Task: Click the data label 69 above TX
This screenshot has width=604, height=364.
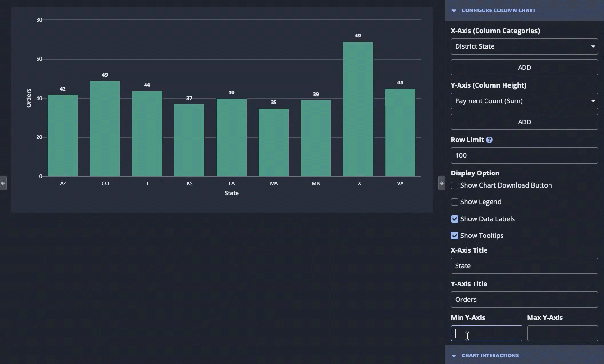Action: coord(358,36)
